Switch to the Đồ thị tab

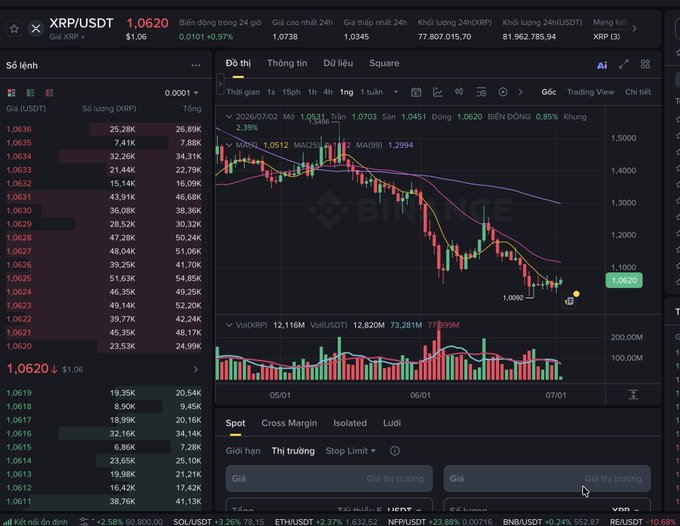coord(238,63)
